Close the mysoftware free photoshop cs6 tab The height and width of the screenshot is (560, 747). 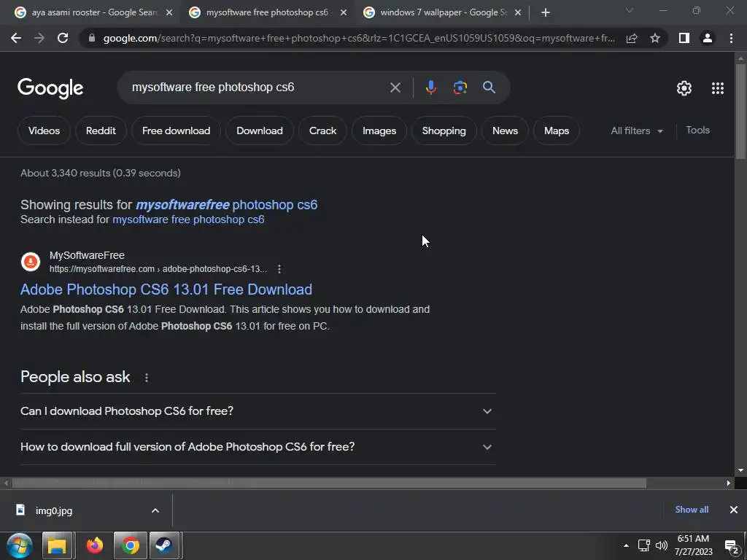344,13
